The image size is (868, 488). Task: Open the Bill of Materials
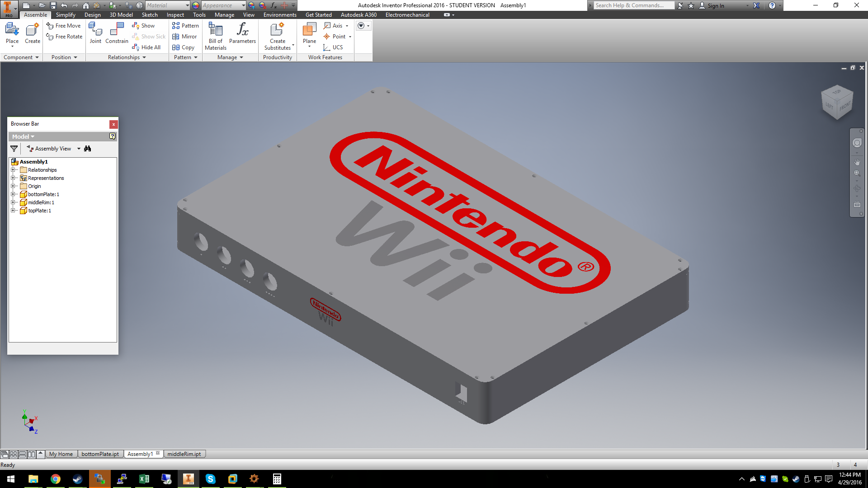pyautogui.click(x=216, y=36)
